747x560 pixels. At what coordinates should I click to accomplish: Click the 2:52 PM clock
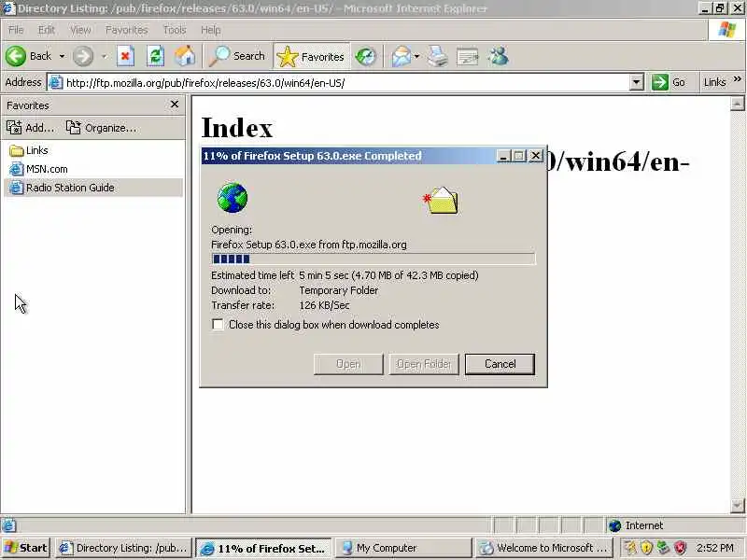pos(714,548)
